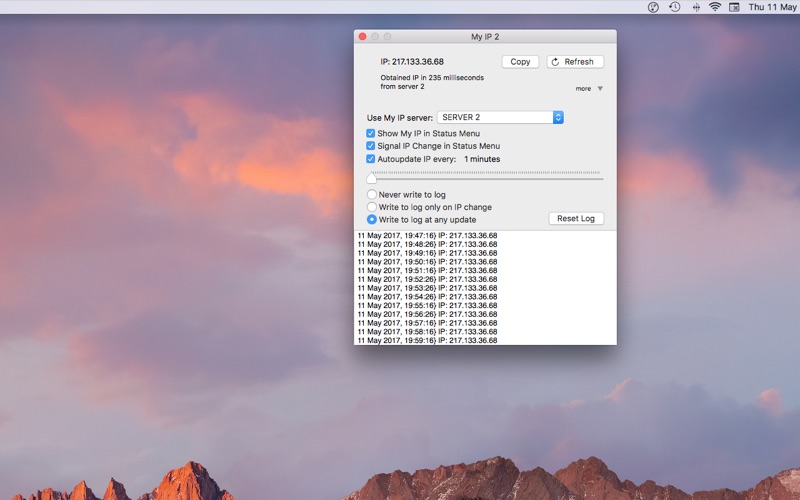Click the window-shaped icon right of Wi-Fi
The width and height of the screenshot is (800, 500).
[x=735, y=7]
